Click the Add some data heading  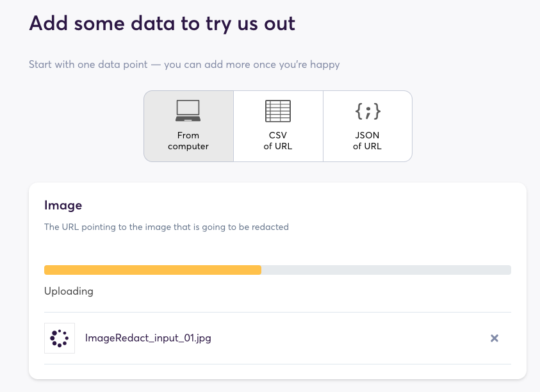click(162, 24)
